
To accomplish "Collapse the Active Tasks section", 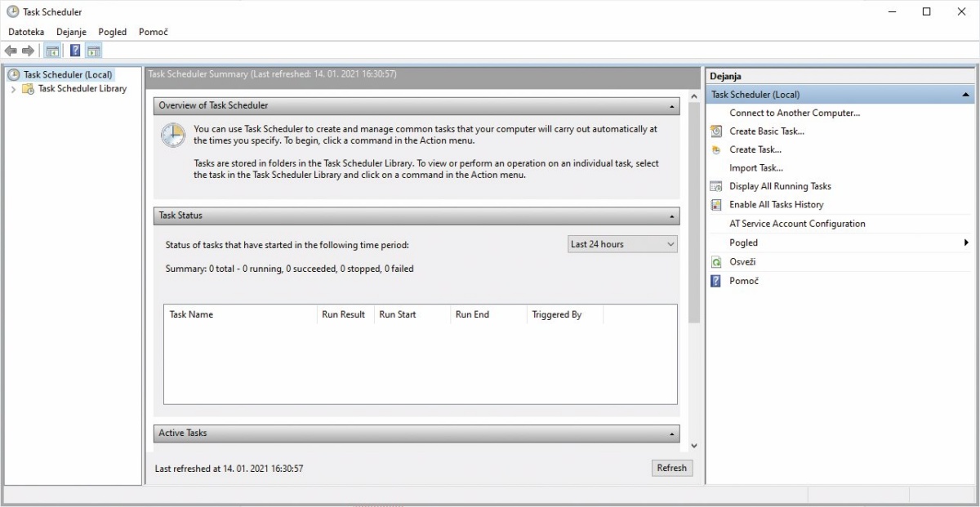I will coord(672,434).
